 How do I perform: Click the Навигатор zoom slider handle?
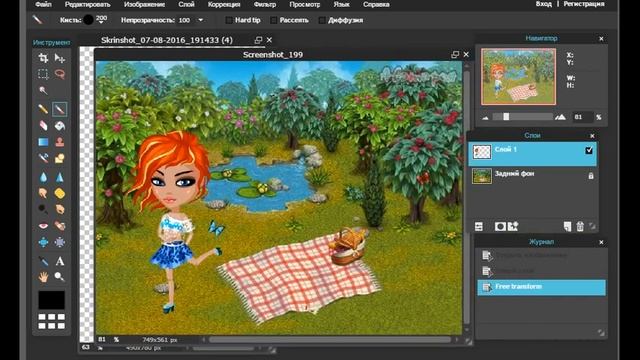click(506, 117)
